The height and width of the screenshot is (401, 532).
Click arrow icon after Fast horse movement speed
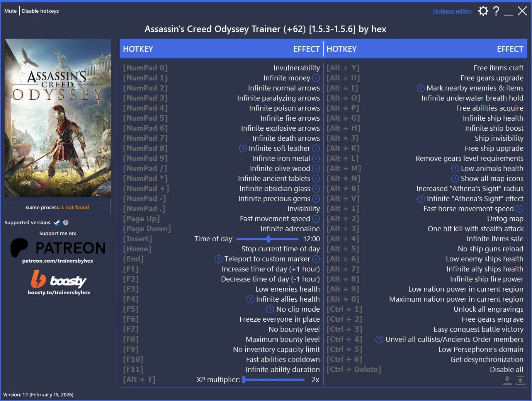tap(520, 209)
